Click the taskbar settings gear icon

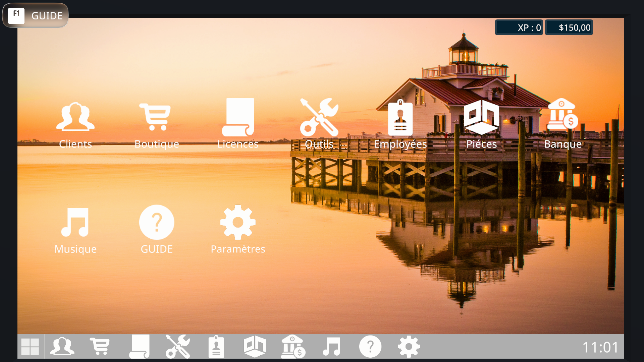(x=409, y=347)
